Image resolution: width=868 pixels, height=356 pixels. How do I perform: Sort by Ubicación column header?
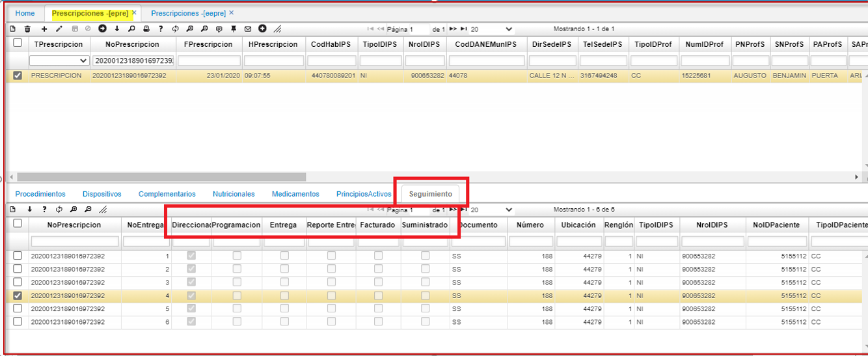click(x=577, y=225)
